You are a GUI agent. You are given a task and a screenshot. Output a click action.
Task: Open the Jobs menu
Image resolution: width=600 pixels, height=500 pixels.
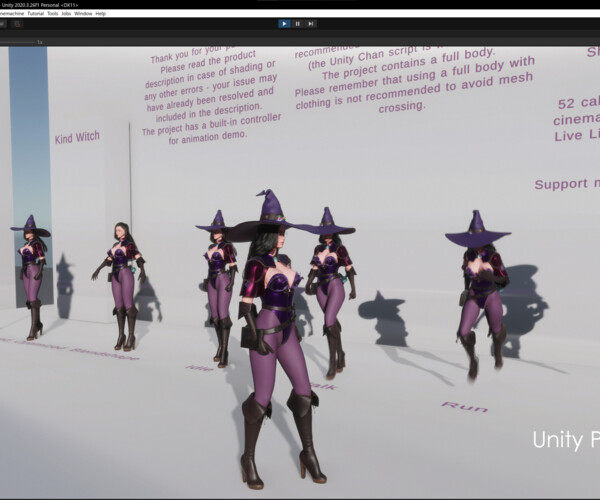pos(66,13)
